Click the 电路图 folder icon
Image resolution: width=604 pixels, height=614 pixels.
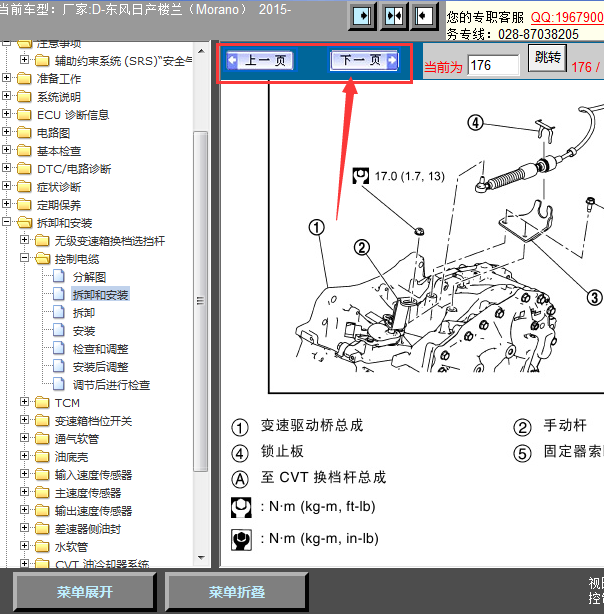pos(24,132)
